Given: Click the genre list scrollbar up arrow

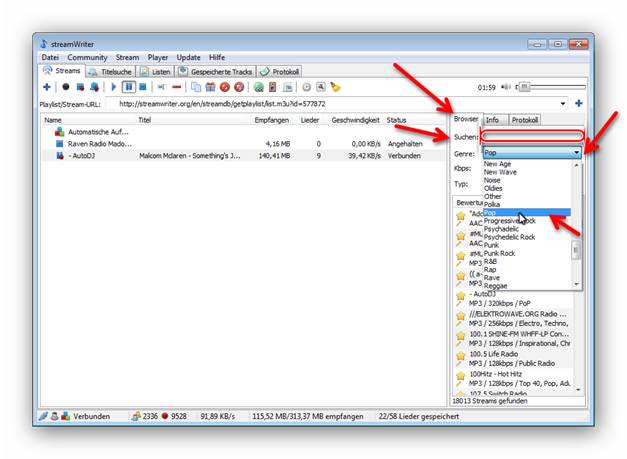Looking at the screenshot, I should tap(576, 165).
